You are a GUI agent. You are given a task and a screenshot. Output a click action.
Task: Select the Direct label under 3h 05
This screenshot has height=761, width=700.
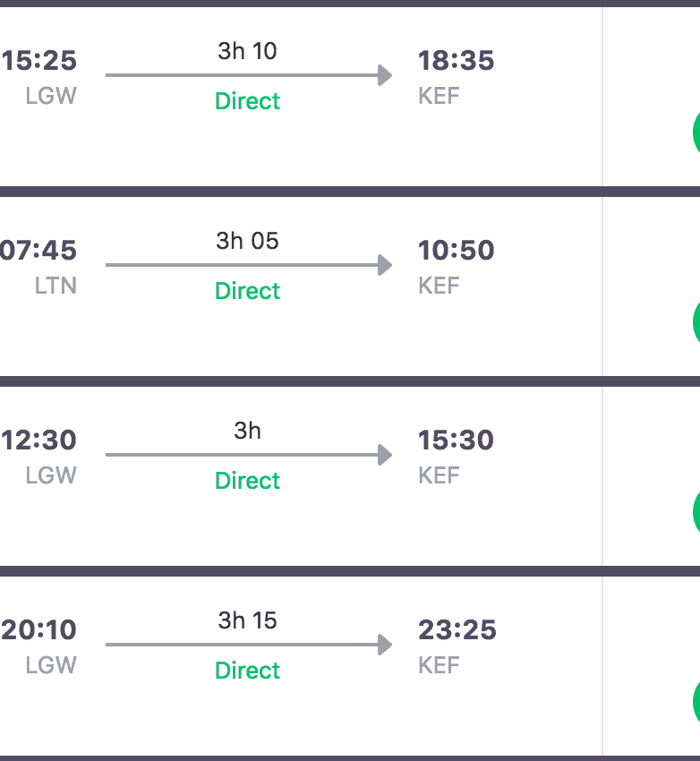tap(248, 291)
